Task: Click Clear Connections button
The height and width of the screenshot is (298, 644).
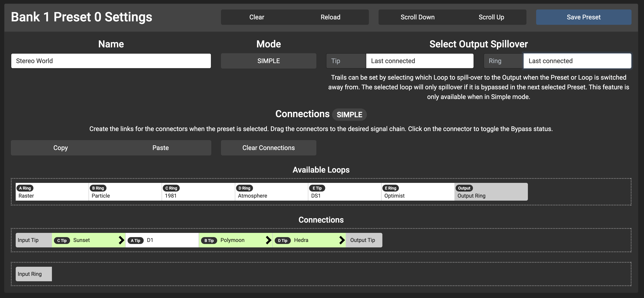Action: [x=268, y=148]
